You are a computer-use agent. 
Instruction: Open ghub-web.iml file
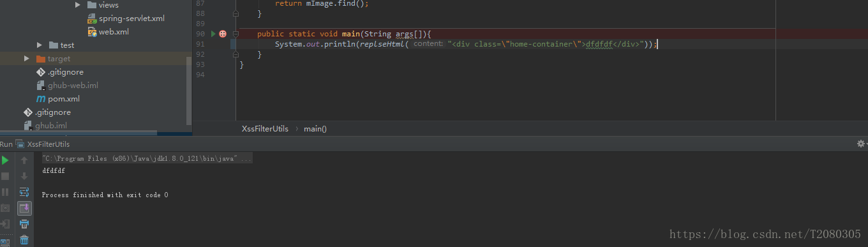(x=73, y=86)
